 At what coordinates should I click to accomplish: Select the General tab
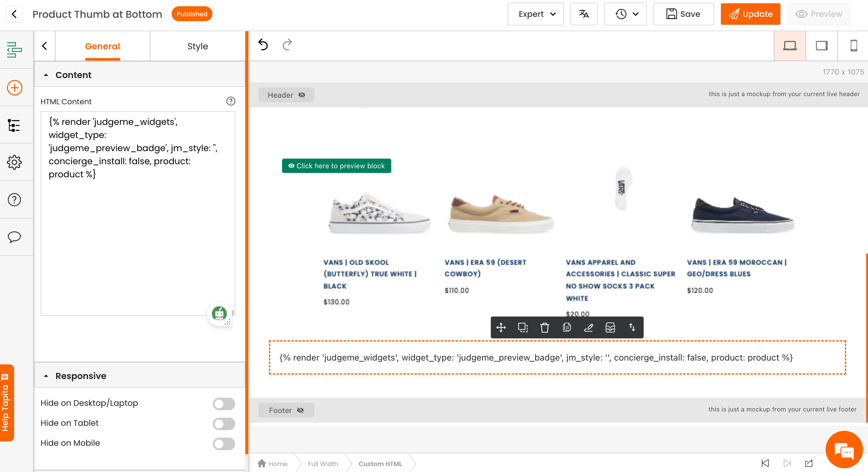click(x=102, y=46)
